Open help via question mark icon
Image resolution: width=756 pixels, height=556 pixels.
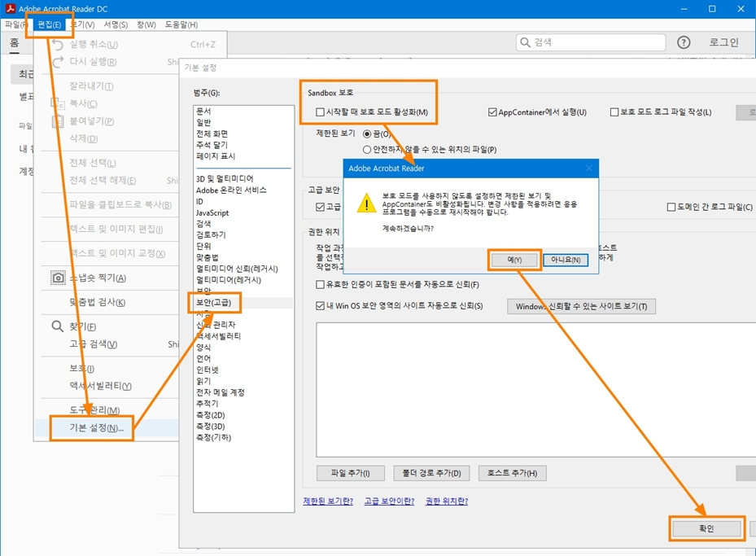pyautogui.click(x=684, y=42)
